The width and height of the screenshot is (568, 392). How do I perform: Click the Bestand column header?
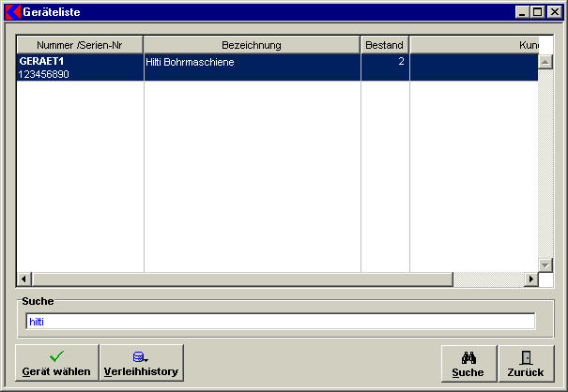(384, 45)
